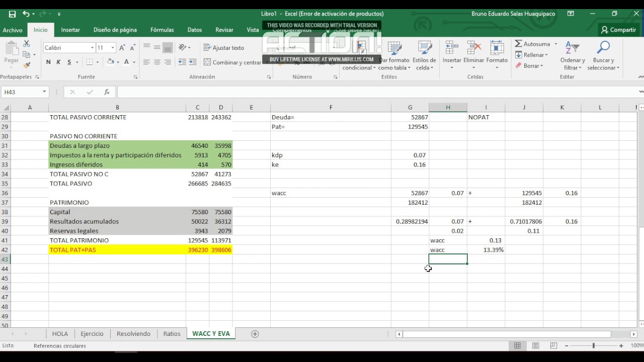Add a new sheet with the plus button

[x=255, y=334]
